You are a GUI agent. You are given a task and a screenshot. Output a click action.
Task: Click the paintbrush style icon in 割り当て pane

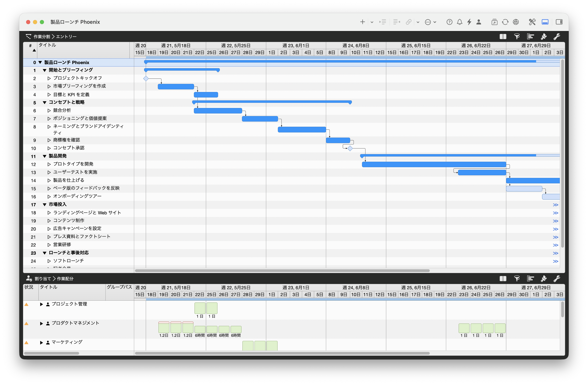point(544,279)
